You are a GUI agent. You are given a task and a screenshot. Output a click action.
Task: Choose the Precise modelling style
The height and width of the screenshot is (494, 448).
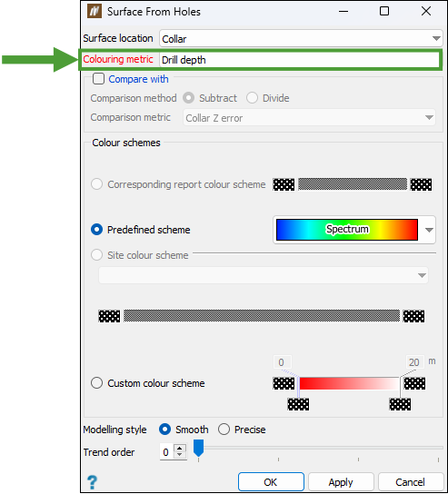point(224,430)
